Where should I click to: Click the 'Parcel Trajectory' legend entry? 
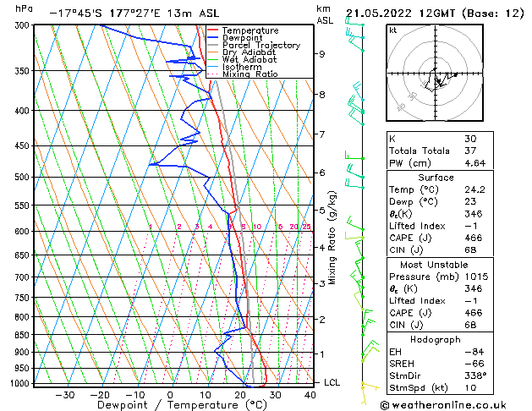coord(261,45)
